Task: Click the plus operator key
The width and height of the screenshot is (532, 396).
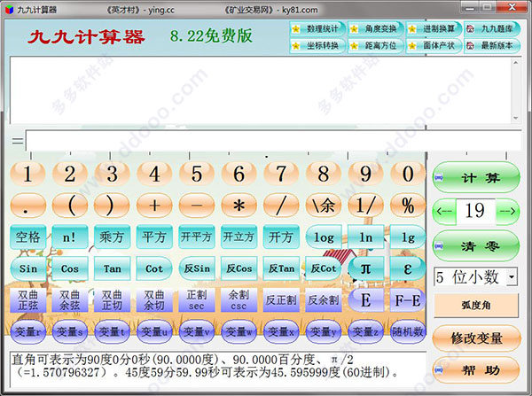Action: click(154, 206)
